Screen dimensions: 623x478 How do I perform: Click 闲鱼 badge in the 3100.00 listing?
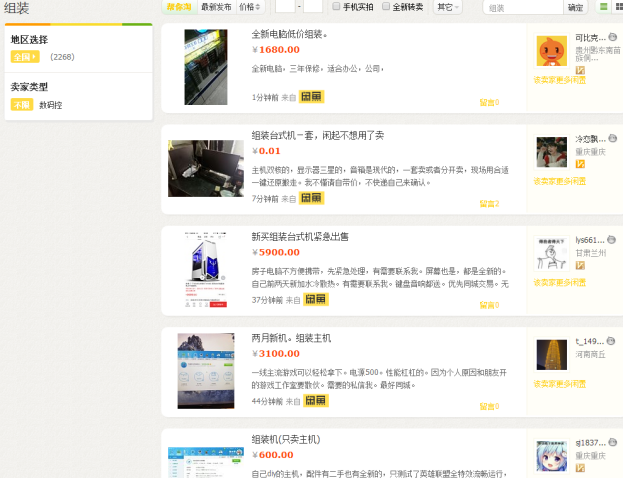[x=315, y=401]
